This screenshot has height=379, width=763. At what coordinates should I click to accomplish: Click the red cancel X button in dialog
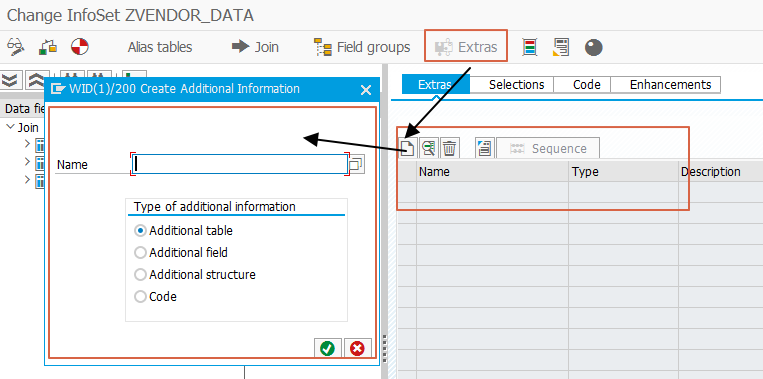[x=358, y=348]
